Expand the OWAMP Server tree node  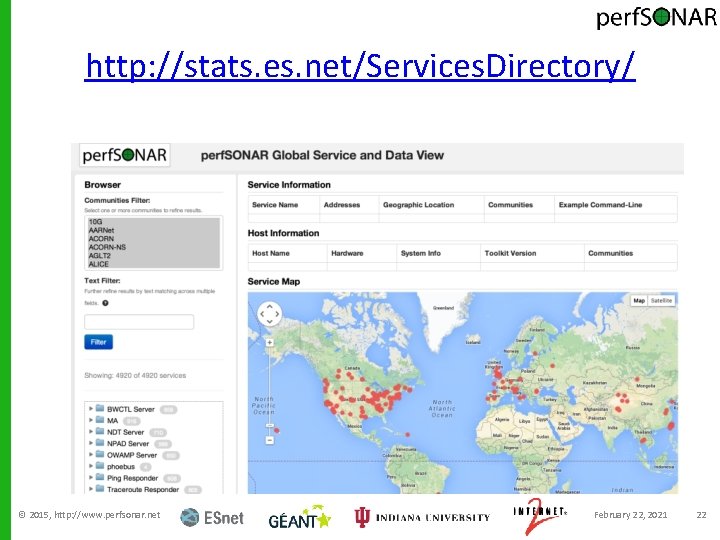(90, 454)
